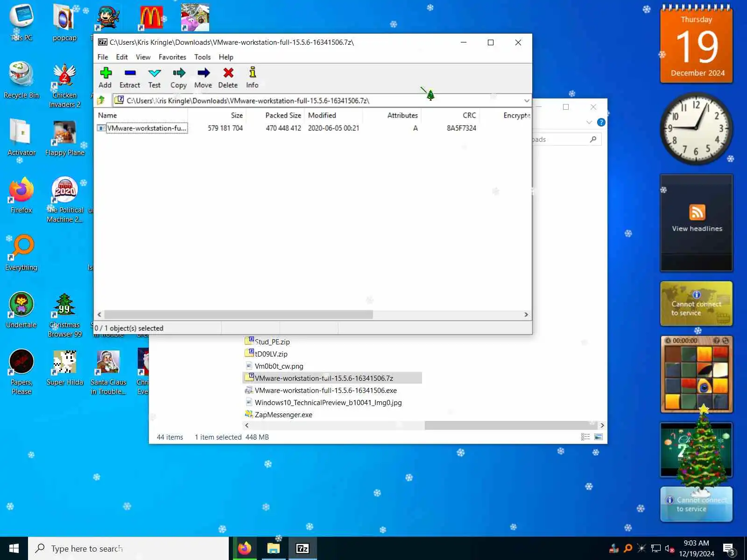Sort by the Modified column header

click(333, 115)
